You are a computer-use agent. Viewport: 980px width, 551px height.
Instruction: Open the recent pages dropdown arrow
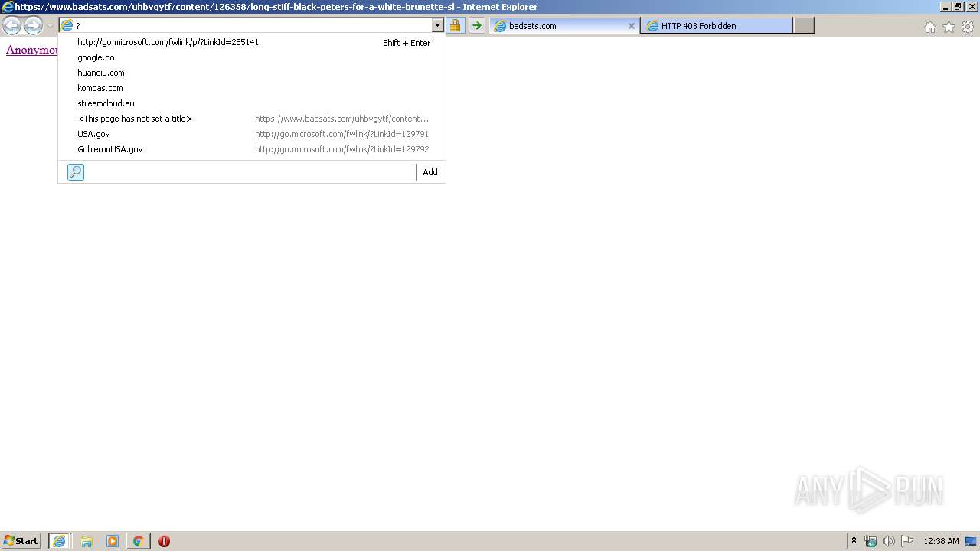[x=50, y=26]
